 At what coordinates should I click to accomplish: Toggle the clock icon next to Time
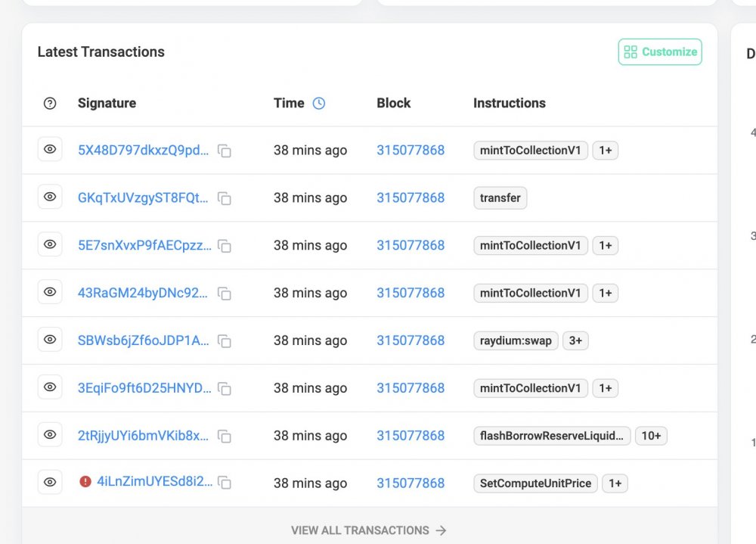click(319, 104)
